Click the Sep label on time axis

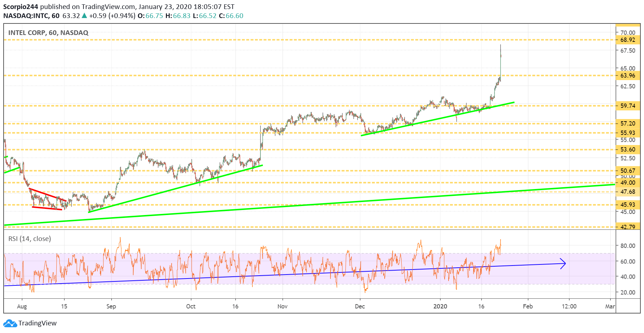pyautogui.click(x=111, y=306)
